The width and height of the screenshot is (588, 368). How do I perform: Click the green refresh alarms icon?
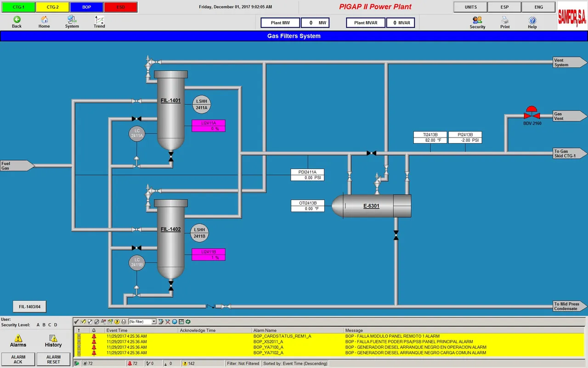(188, 322)
